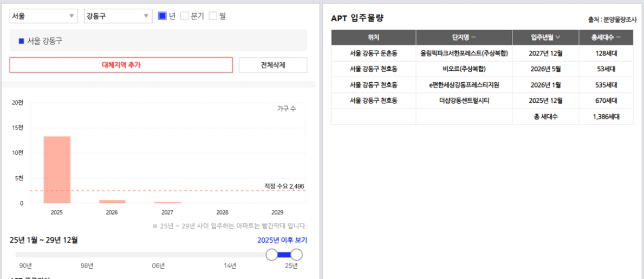Click the blue square beside 서울 강동구
Viewport: 644px width, 279px height.
[21, 41]
